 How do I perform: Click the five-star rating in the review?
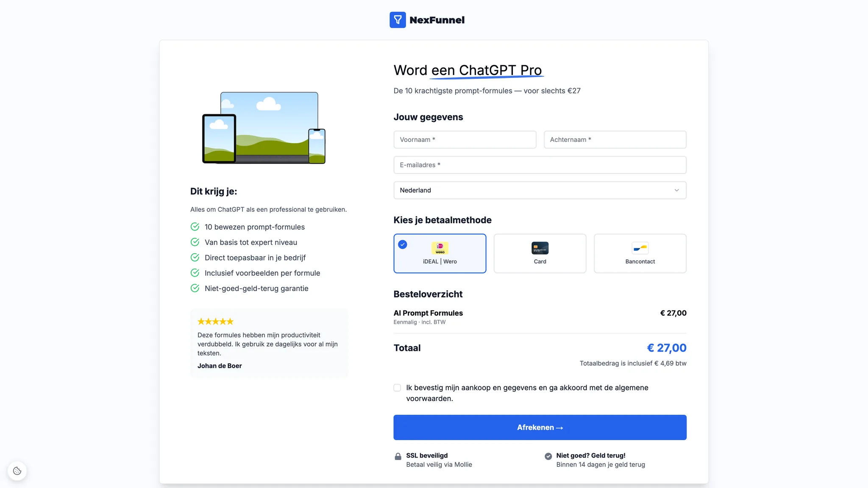click(x=215, y=322)
